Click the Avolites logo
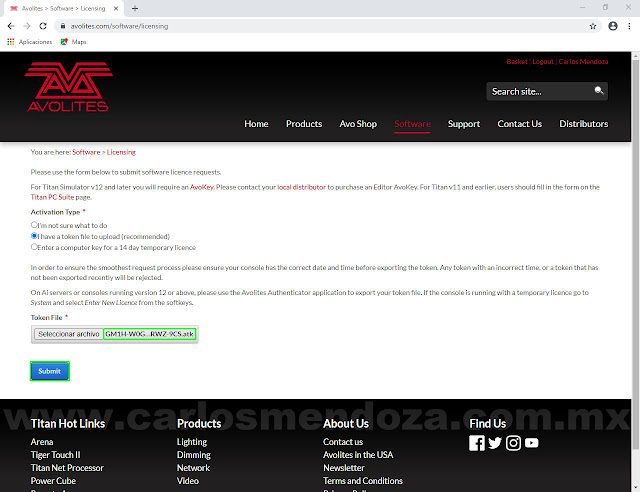Viewport: 640px width, 492px height. (x=68, y=87)
